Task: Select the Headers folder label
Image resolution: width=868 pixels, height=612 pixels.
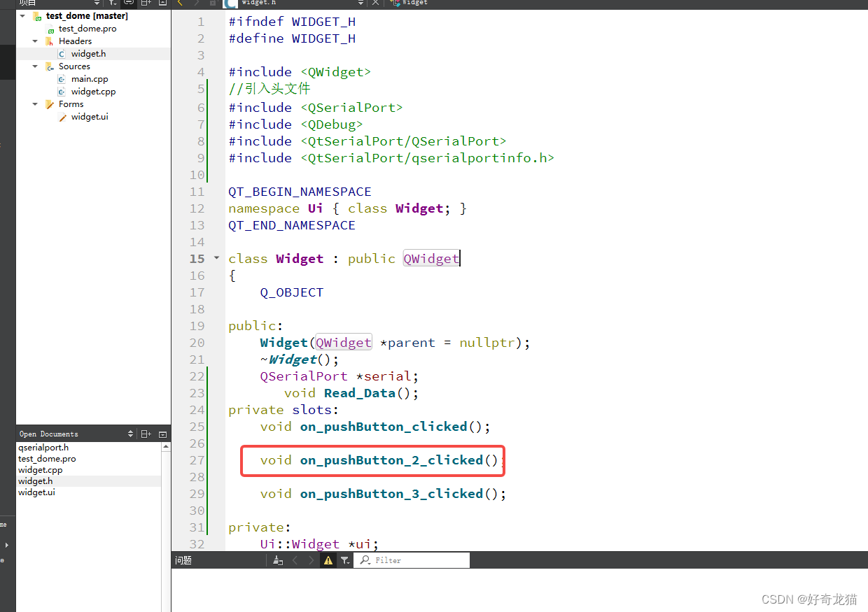Action: (75, 41)
